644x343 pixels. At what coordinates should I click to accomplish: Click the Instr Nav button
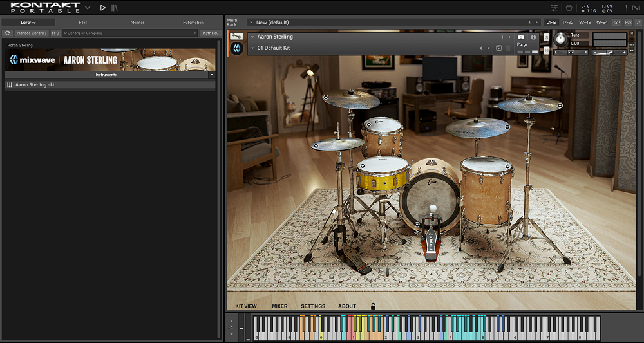pos(210,33)
